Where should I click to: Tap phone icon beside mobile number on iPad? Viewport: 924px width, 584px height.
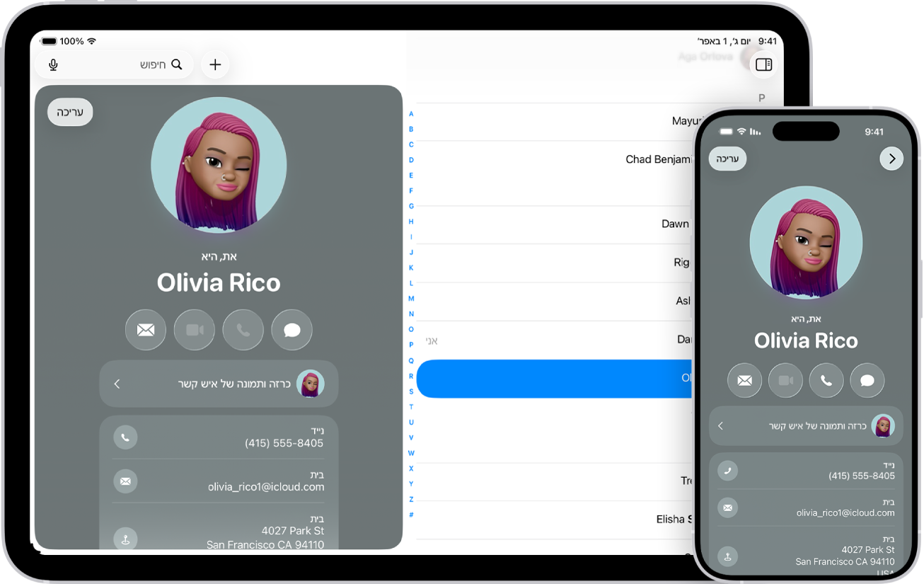click(125, 437)
